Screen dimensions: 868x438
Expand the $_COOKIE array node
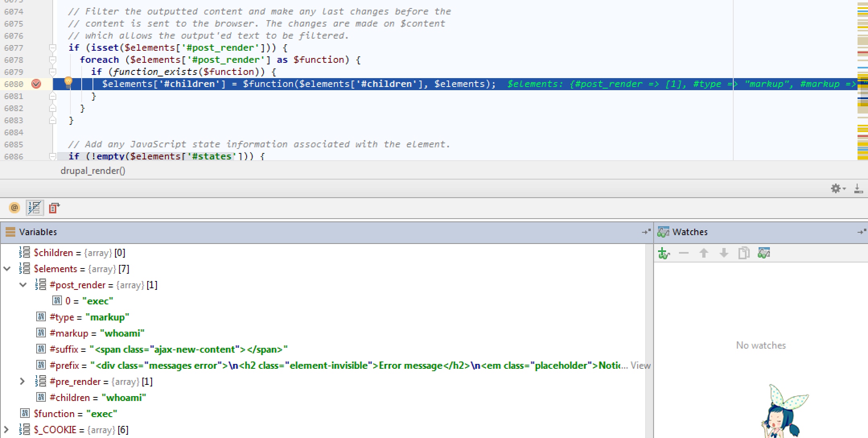point(6,430)
